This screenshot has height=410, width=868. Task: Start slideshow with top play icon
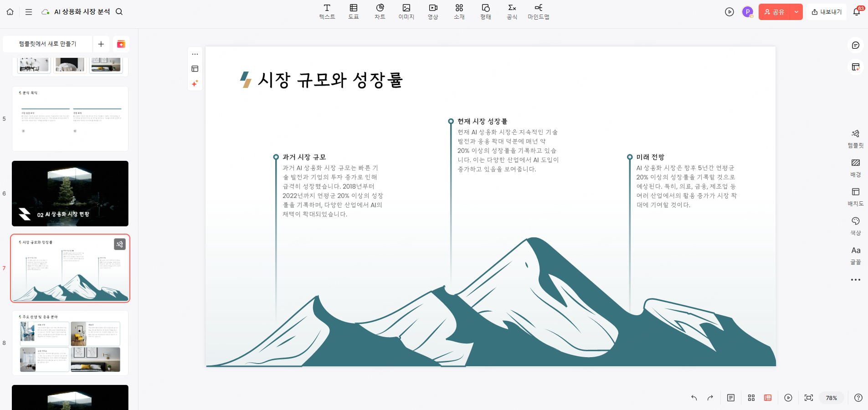click(x=729, y=12)
